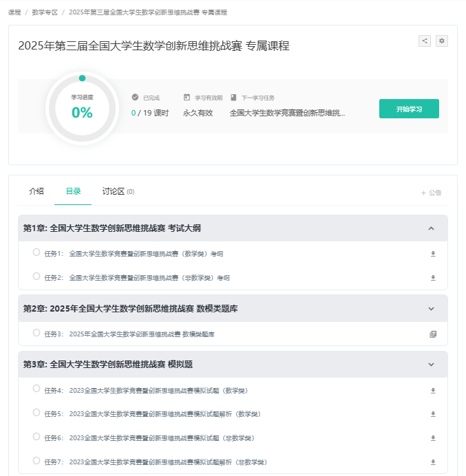Collapse the 第1章 考试大纲 chapter
466x476 pixels.
pos(431,228)
